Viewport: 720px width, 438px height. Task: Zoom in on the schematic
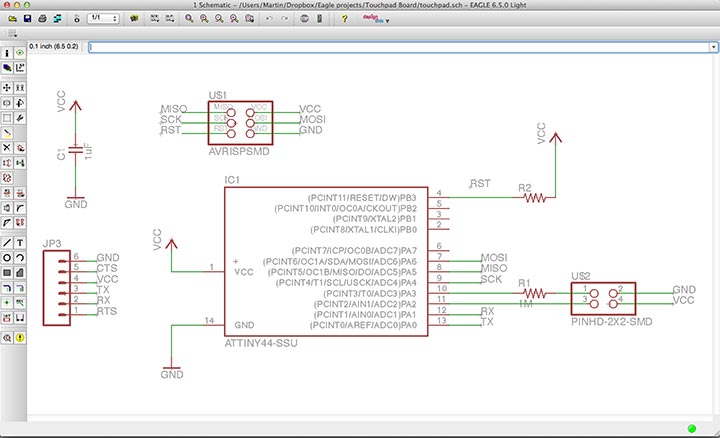(204, 19)
